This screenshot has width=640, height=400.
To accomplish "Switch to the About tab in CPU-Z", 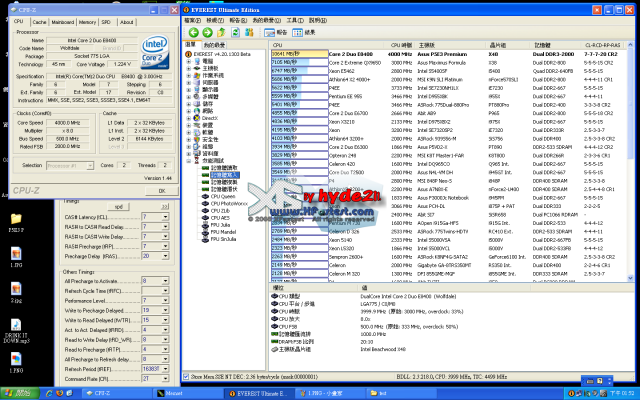I will [x=127, y=22].
